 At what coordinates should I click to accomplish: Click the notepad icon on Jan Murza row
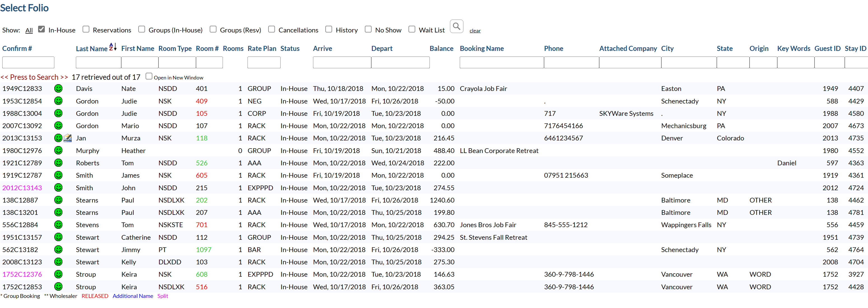point(68,138)
